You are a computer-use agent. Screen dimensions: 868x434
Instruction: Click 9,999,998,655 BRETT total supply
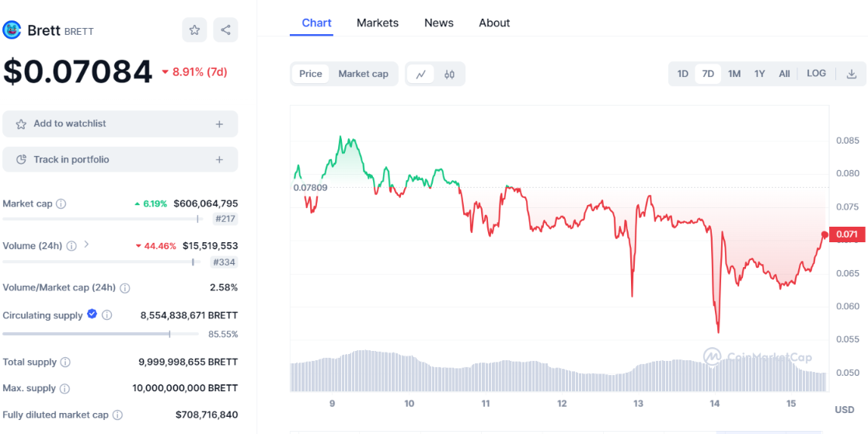(x=188, y=363)
